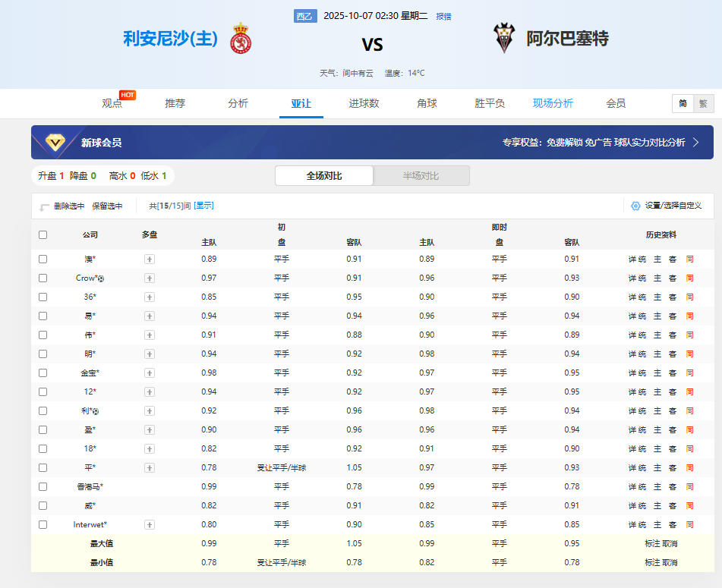722x588 pixels.
Task: Check the box beside 金宝* company
Action: click(x=43, y=373)
